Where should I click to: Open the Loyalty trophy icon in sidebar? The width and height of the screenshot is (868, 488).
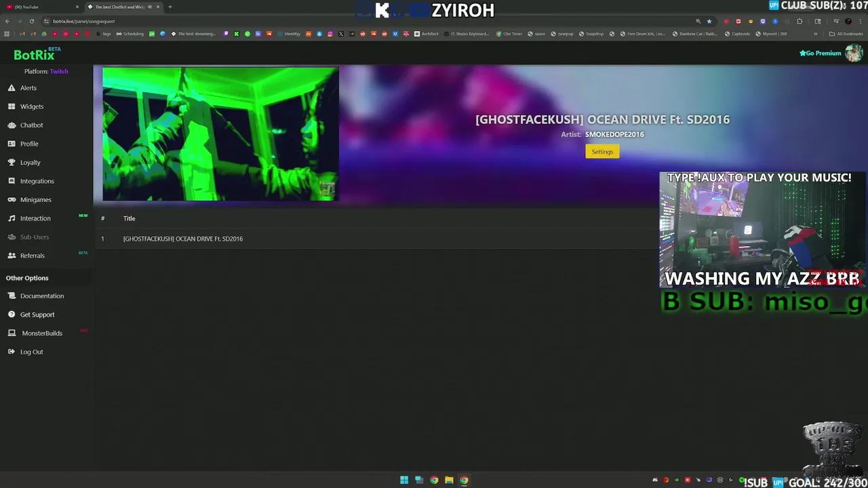pos(12,163)
